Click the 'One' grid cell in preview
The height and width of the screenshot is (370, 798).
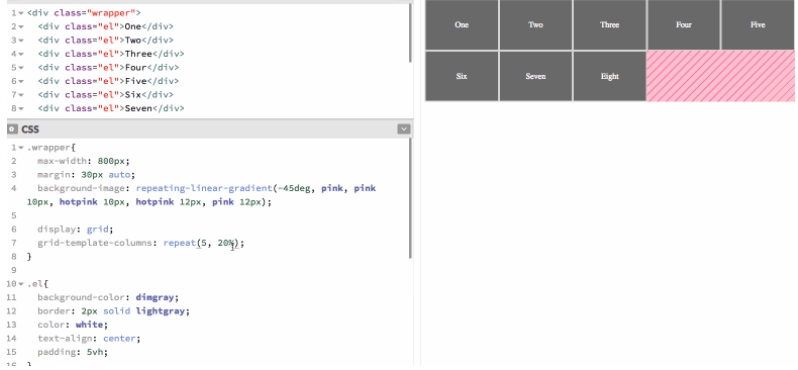[462, 25]
